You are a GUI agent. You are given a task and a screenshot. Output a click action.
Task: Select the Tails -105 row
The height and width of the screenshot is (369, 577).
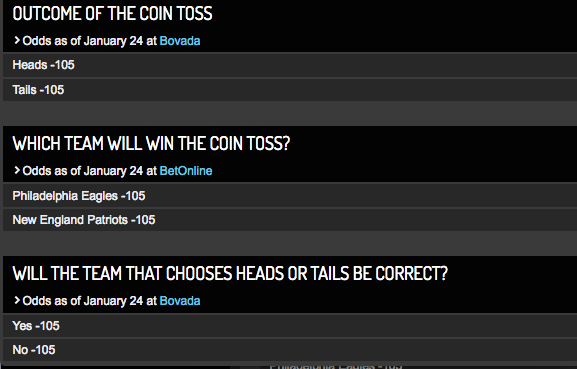[x=290, y=90]
